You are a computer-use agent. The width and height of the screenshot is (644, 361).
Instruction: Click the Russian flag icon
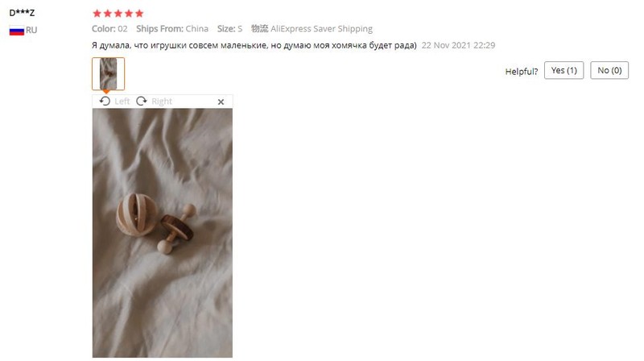[17, 31]
